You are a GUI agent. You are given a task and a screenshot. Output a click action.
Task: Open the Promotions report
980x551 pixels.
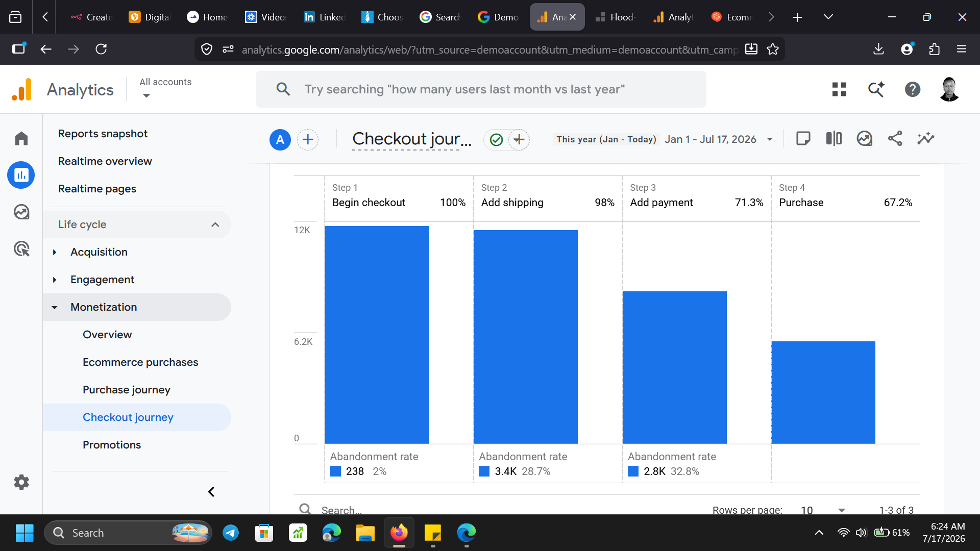112,445
